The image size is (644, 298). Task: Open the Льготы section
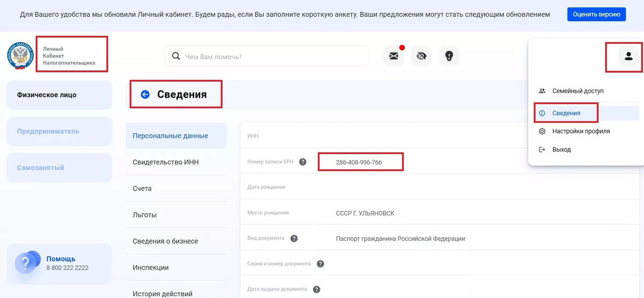[x=177, y=215]
